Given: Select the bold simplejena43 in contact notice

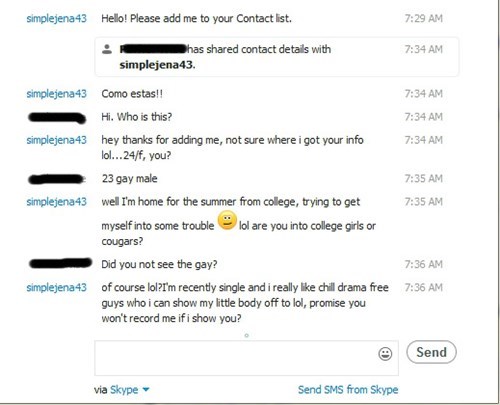Looking at the screenshot, I should click(x=157, y=65).
